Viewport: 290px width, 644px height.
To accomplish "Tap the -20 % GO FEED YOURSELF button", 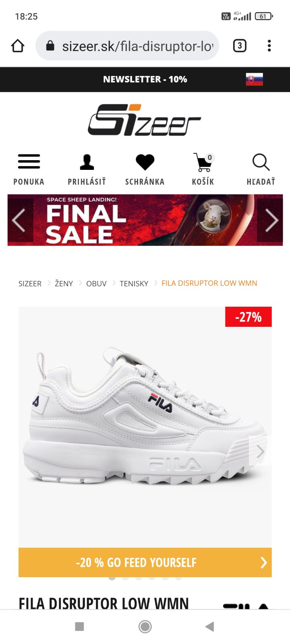I will tap(145, 562).
